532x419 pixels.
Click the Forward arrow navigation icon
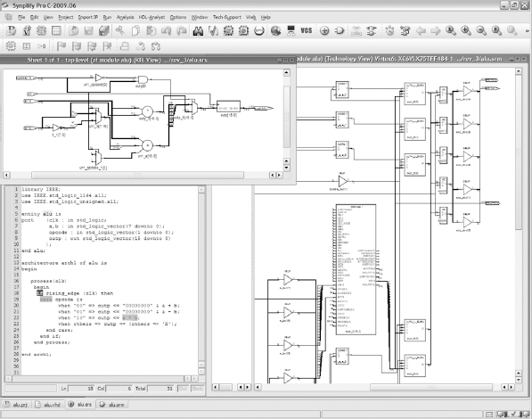tap(435, 31)
